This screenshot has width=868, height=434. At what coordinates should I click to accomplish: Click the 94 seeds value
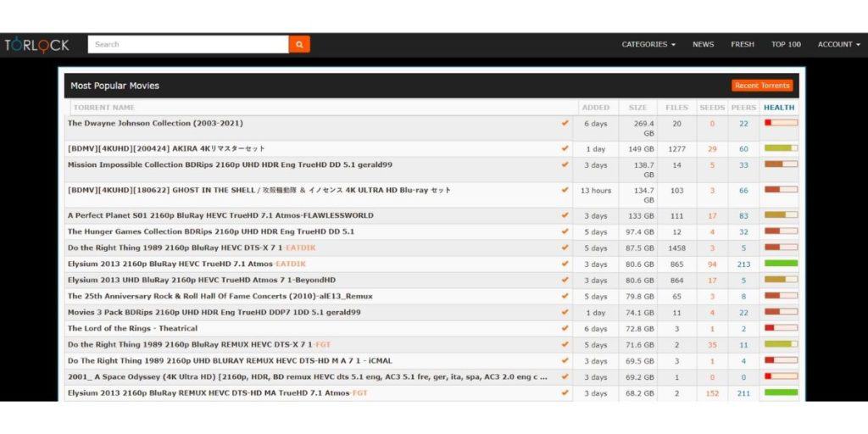pos(712,264)
